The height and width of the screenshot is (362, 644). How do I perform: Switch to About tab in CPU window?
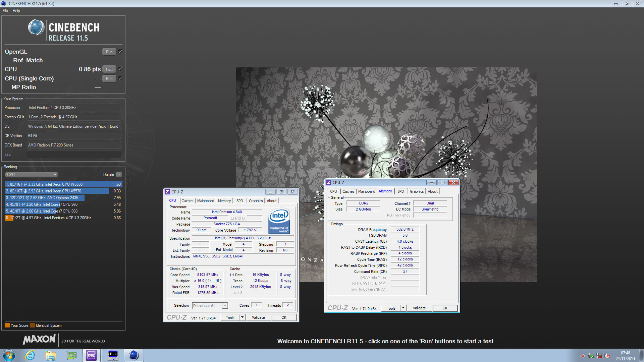(272, 201)
